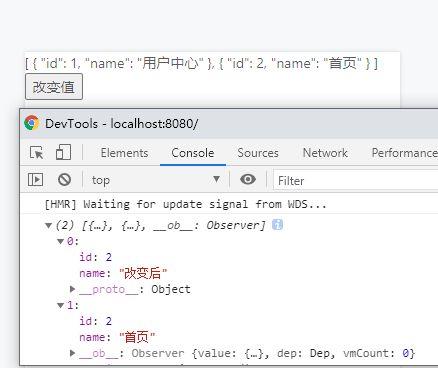Switch to the Elements tab
This screenshot has height=368, width=438.
click(x=124, y=153)
